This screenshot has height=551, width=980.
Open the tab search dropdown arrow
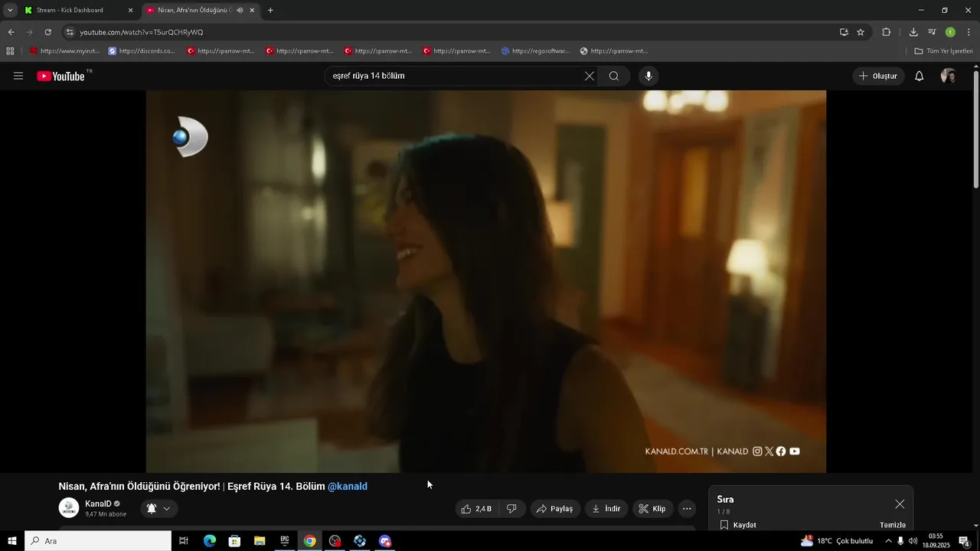(x=10, y=10)
